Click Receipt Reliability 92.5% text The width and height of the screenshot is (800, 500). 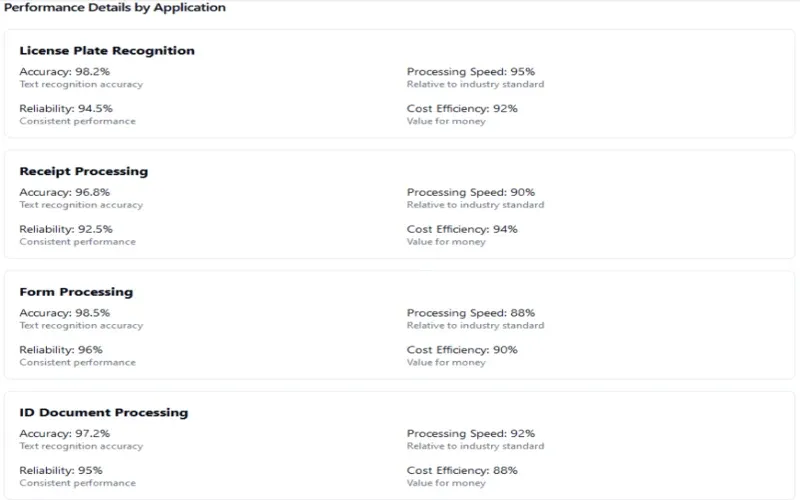(66, 229)
